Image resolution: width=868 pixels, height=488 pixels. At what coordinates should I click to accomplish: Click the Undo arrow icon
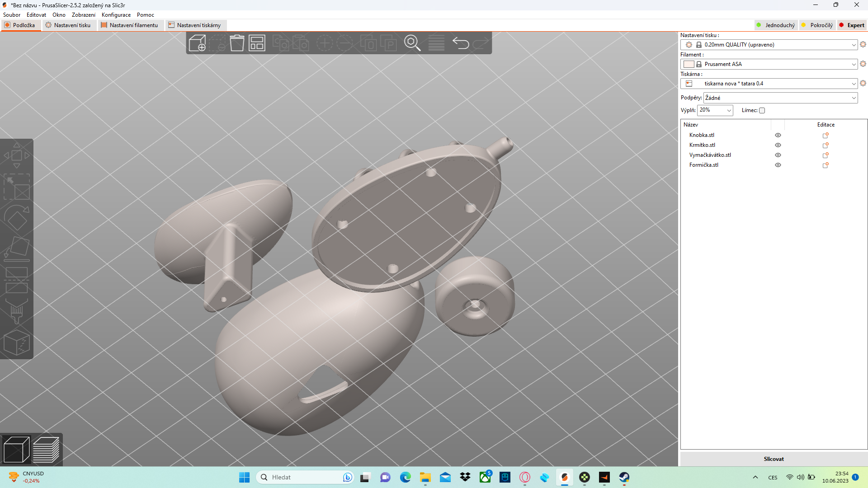coord(461,43)
